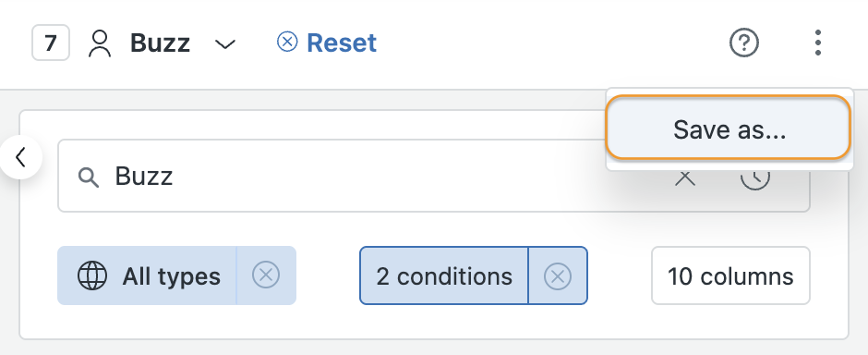Image resolution: width=868 pixels, height=355 pixels.
Task: Select the Buzz view name label
Action: (160, 43)
